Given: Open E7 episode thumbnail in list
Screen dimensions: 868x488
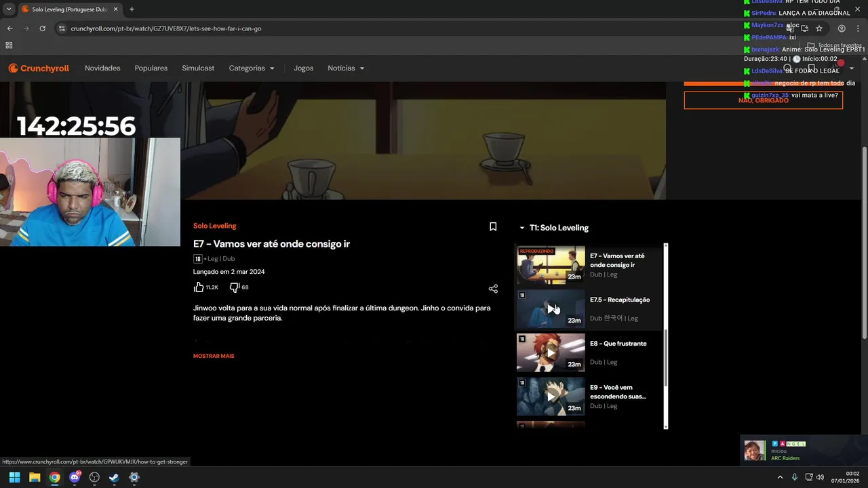Looking at the screenshot, I should pos(551,265).
